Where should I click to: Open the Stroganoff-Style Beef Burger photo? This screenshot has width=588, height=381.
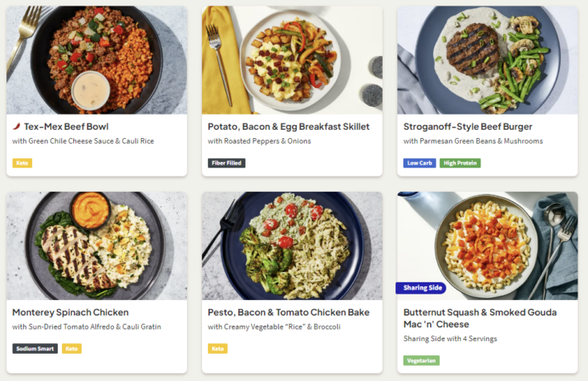tap(487, 60)
